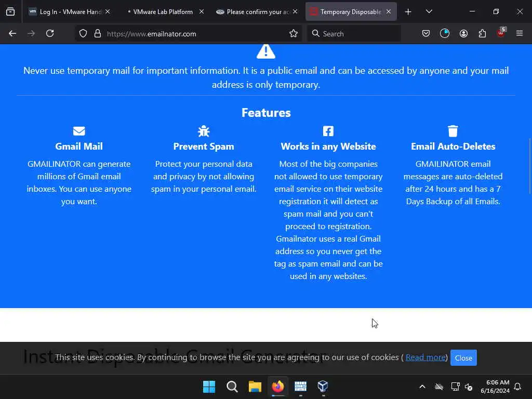532x399 pixels.
Task: Go back to previous page
Action: click(x=12, y=34)
